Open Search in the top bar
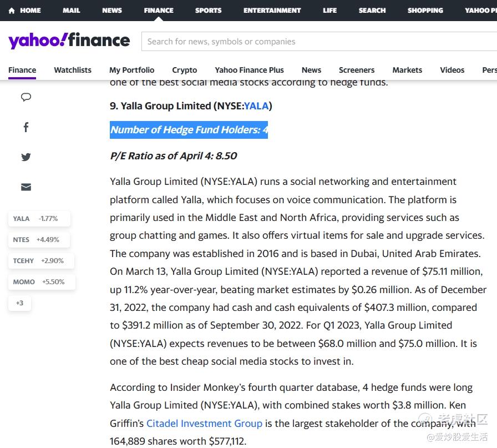This screenshot has width=497, height=448. (372, 11)
